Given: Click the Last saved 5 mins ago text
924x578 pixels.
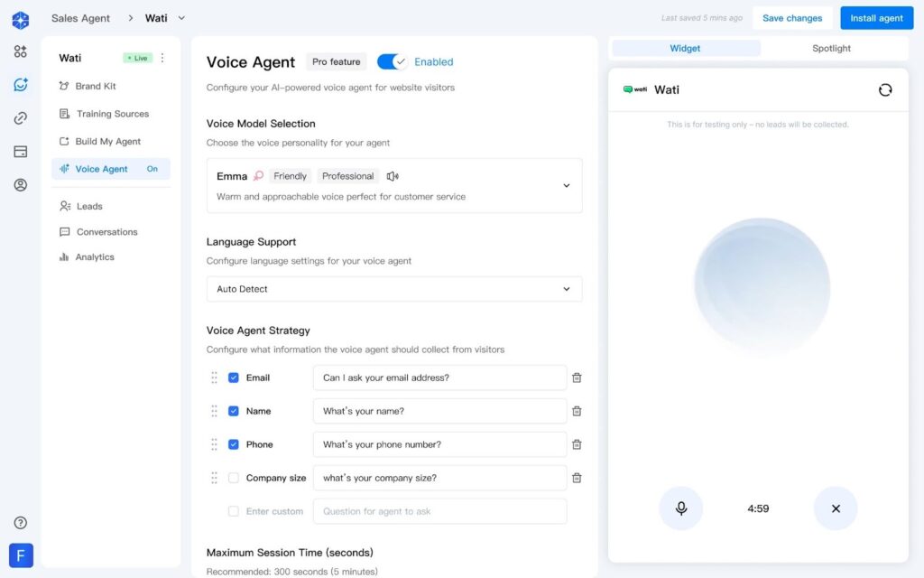Looking at the screenshot, I should pos(702,18).
